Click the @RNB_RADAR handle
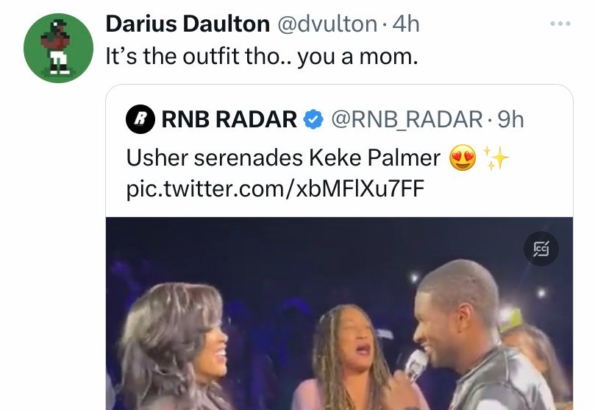 407,119
